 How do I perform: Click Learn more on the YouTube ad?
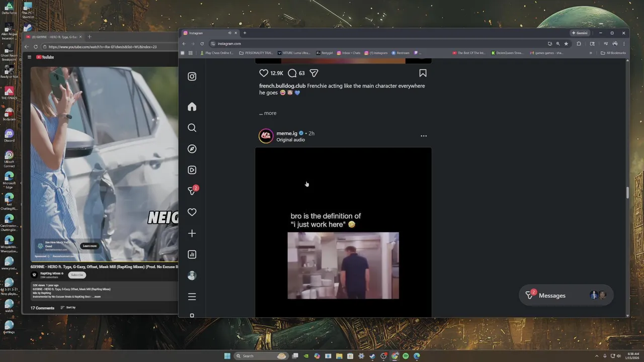click(90, 246)
